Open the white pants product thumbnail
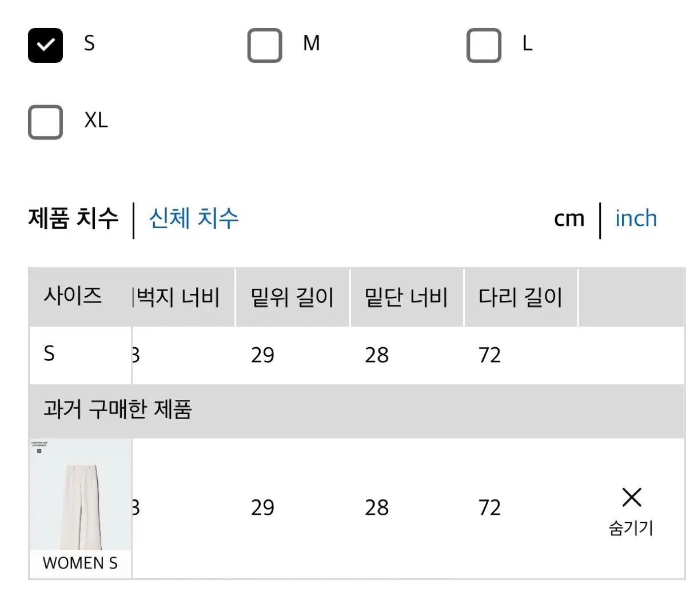Image resolution: width=686 pixels, height=616 pixels. point(80,495)
